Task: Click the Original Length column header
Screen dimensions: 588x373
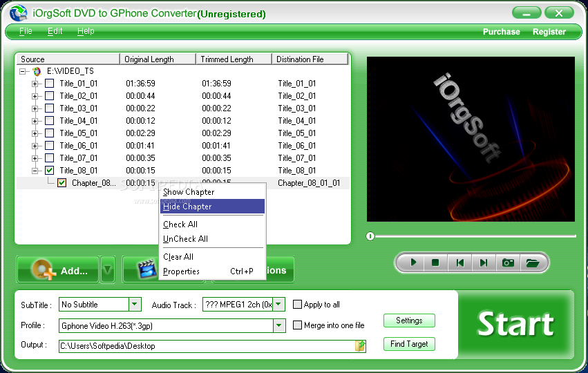Action: (158, 59)
